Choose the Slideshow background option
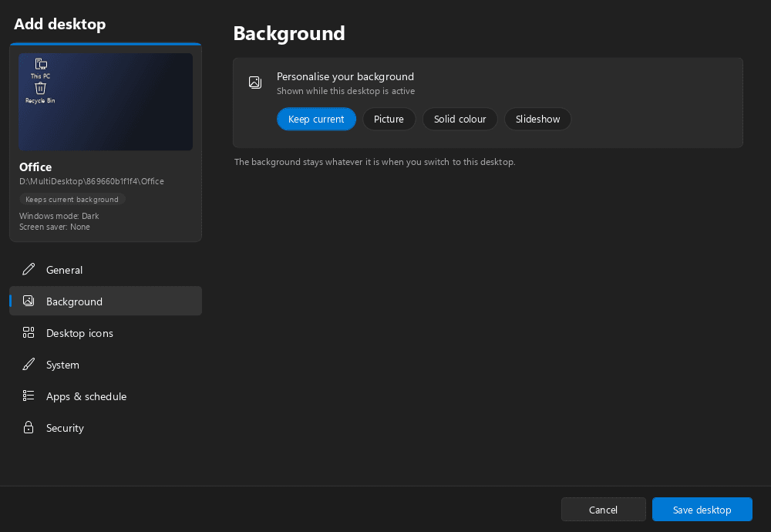This screenshot has width=771, height=532. tap(537, 119)
